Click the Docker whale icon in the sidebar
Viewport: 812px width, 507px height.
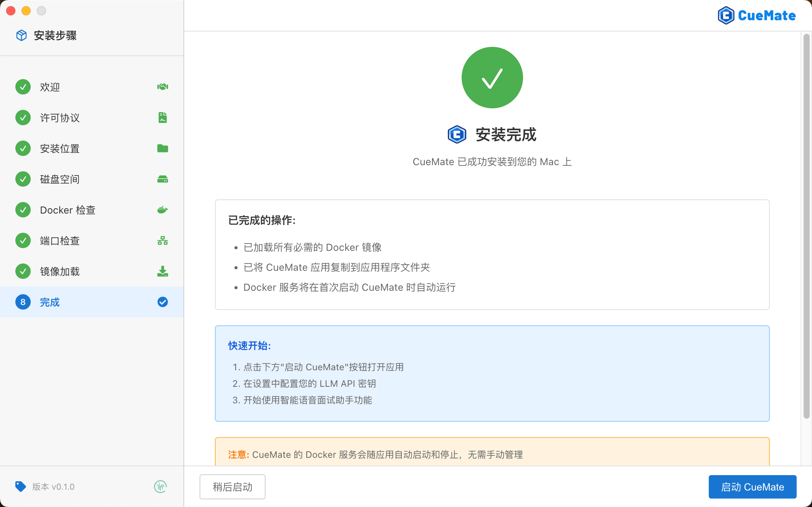162,210
